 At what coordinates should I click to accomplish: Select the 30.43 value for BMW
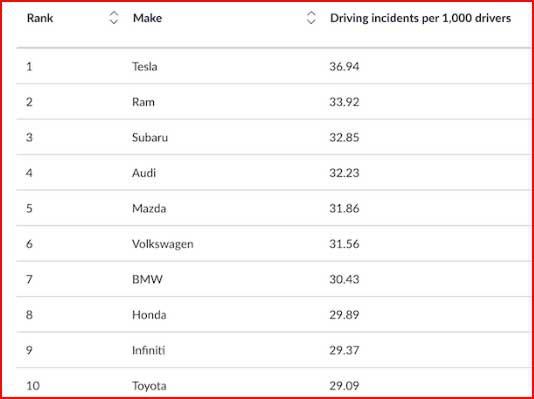(x=344, y=280)
